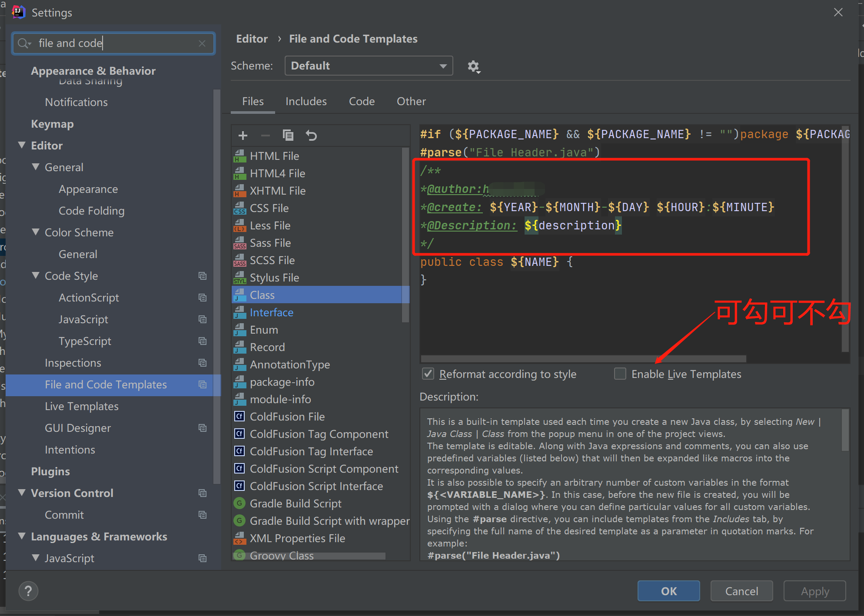Open the Scheme Default dropdown

(x=369, y=66)
